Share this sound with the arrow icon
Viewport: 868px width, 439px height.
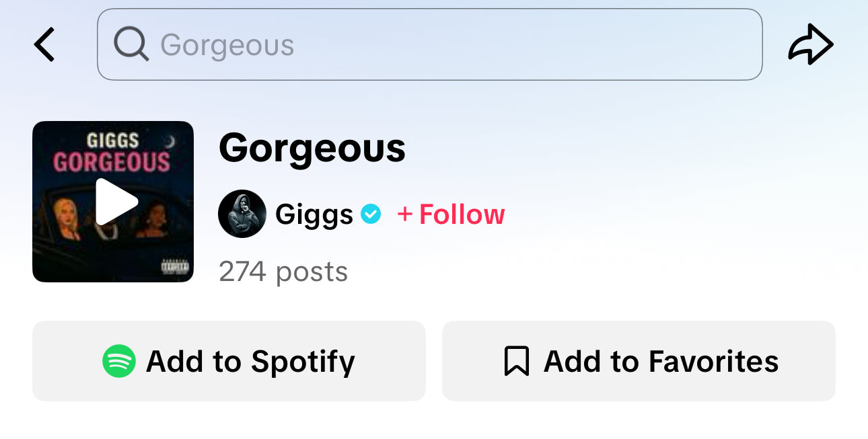(x=810, y=45)
